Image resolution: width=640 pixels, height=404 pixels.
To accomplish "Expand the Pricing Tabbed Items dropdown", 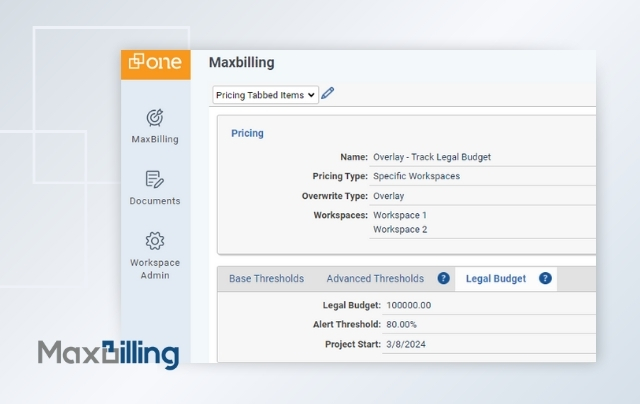I will tap(265, 95).
